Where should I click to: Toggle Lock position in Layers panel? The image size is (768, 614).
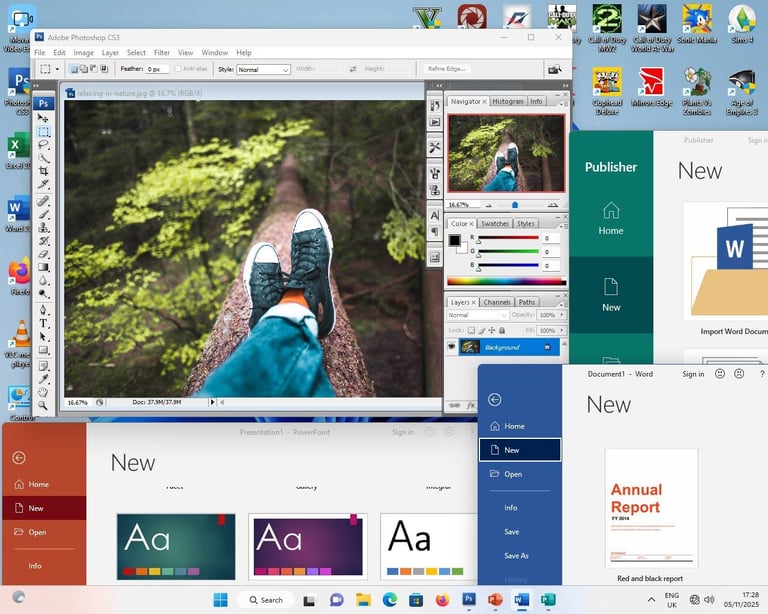492,331
